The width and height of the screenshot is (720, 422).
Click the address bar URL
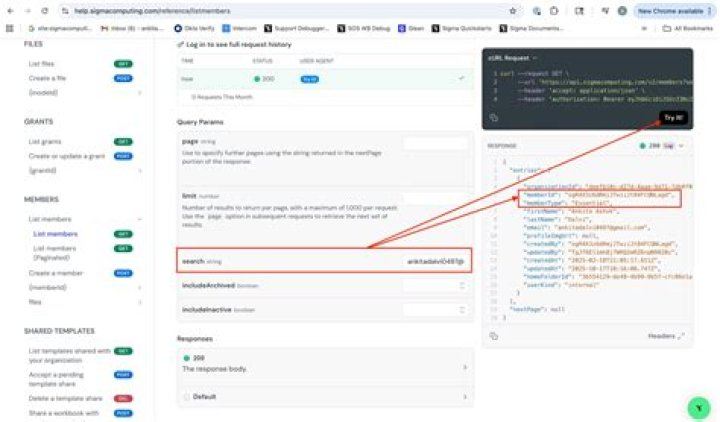[152, 11]
